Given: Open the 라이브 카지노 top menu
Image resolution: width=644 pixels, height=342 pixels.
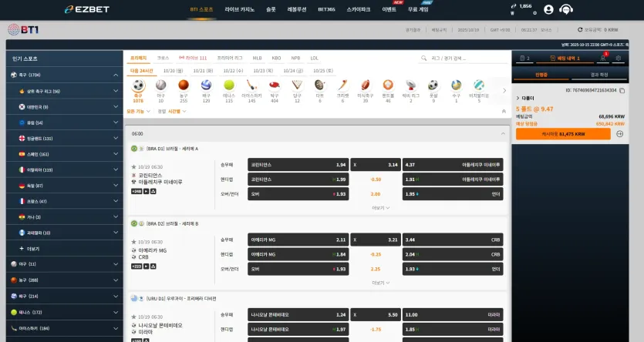Looking at the screenshot, I should [x=239, y=9].
